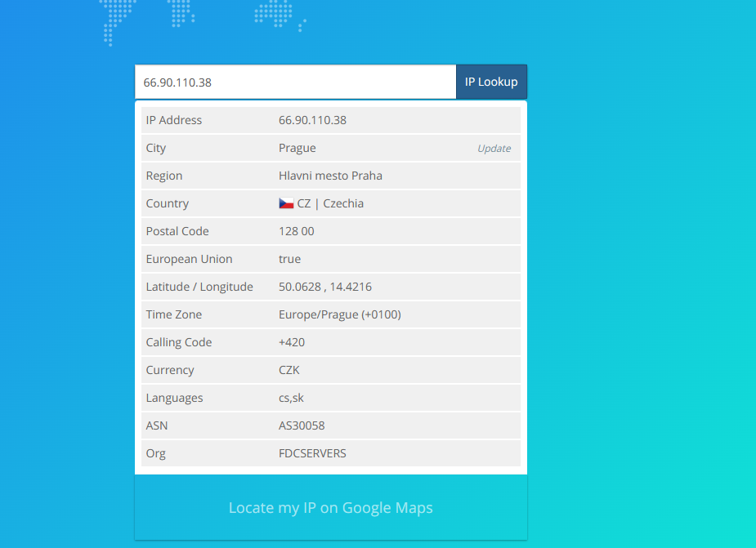Click the Update link in City row
Viewport: 756px width, 548px height.
[494, 149]
